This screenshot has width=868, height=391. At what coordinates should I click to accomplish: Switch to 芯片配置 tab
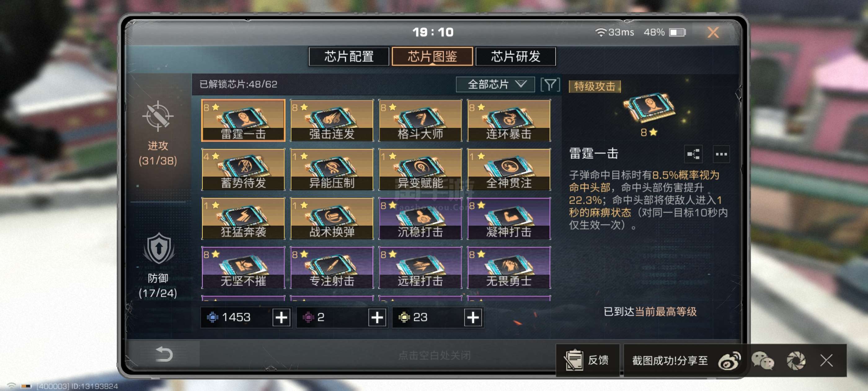(349, 56)
